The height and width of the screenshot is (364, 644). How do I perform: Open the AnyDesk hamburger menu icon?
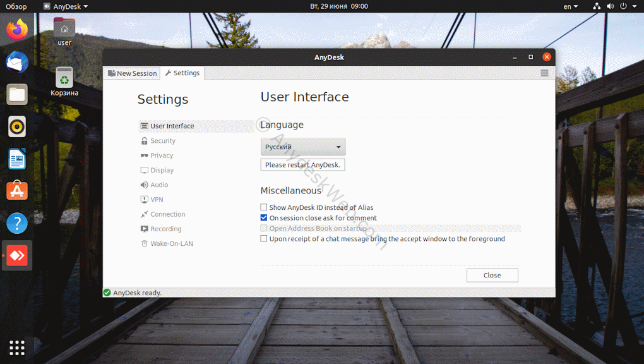pos(544,73)
